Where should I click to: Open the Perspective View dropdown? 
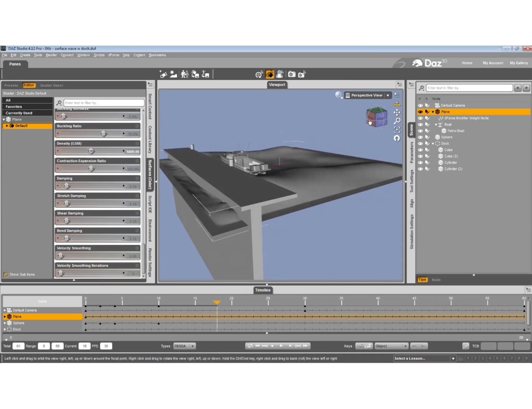[367, 95]
